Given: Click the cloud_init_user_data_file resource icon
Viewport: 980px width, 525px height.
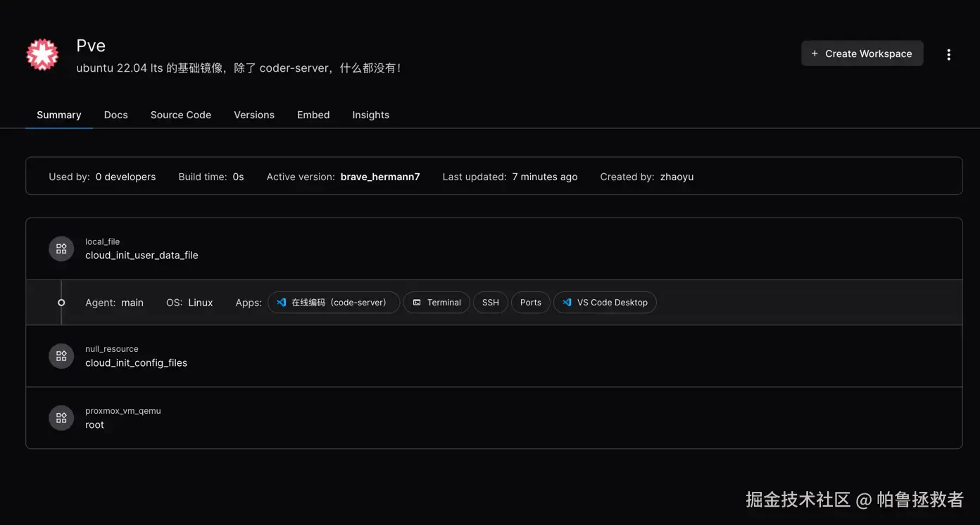Looking at the screenshot, I should pyautogui.click(x=61, y=248).
